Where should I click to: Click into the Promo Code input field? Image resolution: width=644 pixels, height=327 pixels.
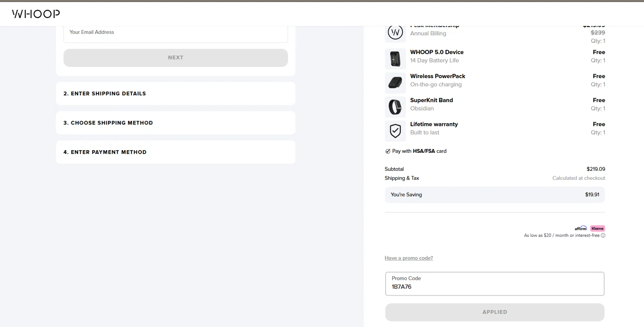pos(495,284)
